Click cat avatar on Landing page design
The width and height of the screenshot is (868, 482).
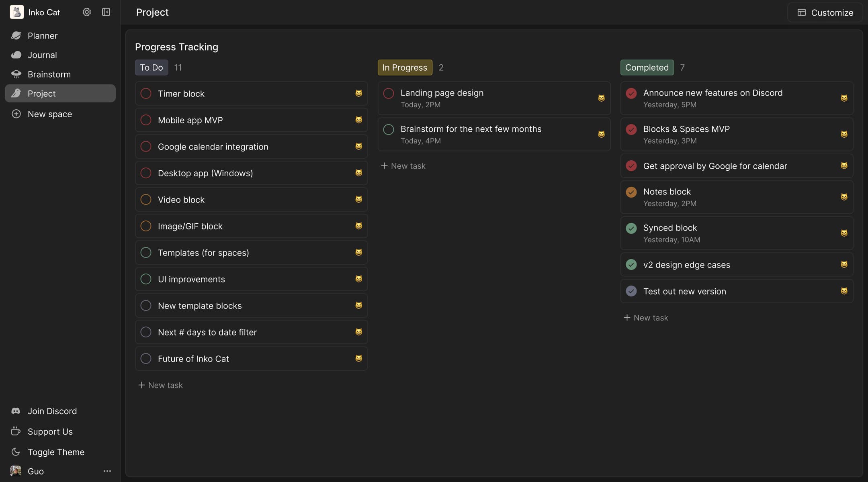pyautogui.click(x=601, y=98)
